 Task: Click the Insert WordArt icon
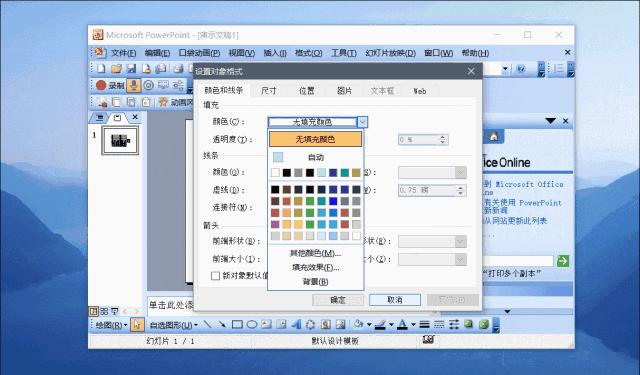click(x=296, y=325)
